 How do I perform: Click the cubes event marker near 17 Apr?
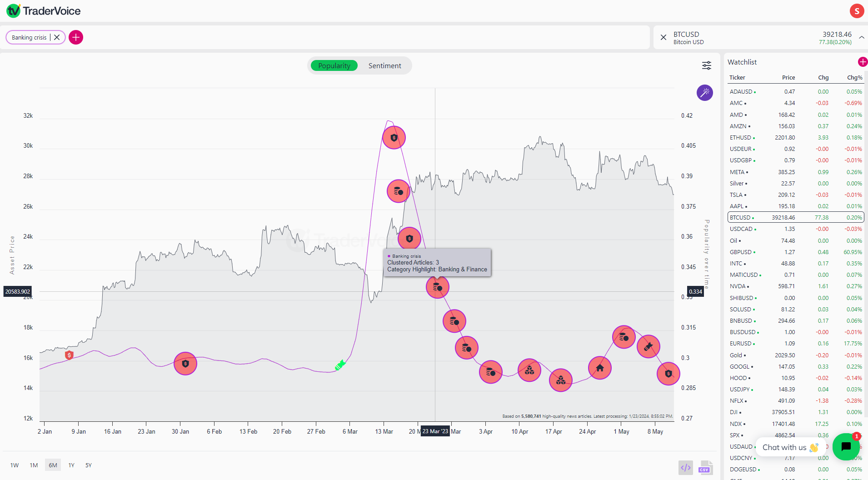pyautogui.click(x=561, y=380)
